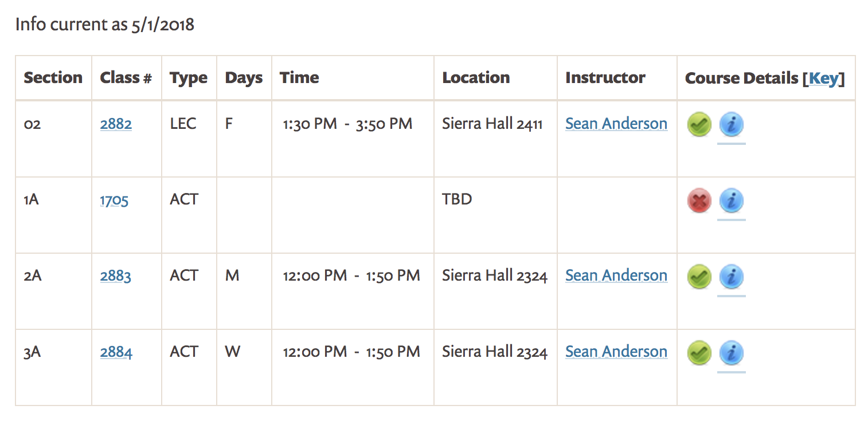Click the Section column header
Image resolution: width=868 pixels, height=433 pixels.
[53, 78]
